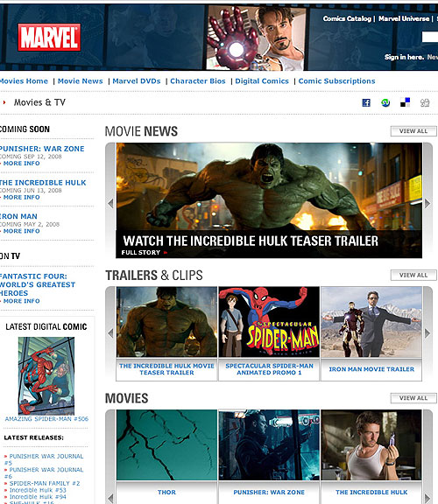Screen dimensions: 438x504
Task: Click Iron Man Movie Trailer caption
Action: click(x=371, y=369)
